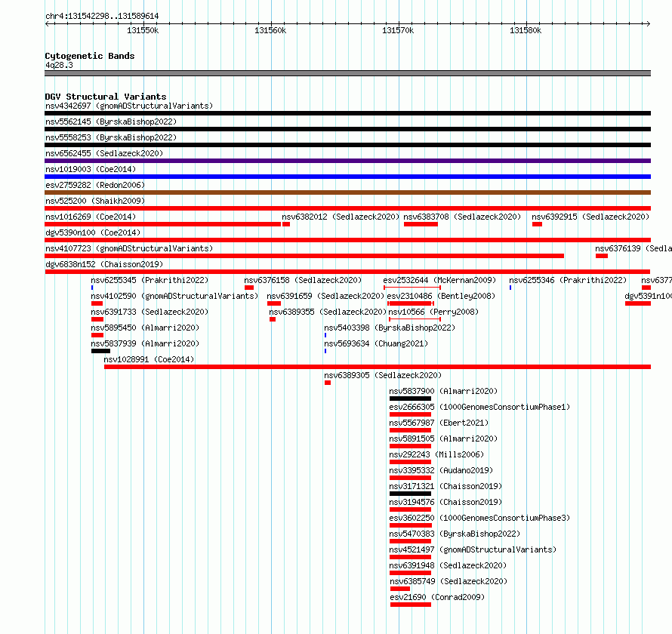The width and height of the screenshot is (672, 634).
Task: Click the DGV Structural Variants track title
Action: coord(106,97)
